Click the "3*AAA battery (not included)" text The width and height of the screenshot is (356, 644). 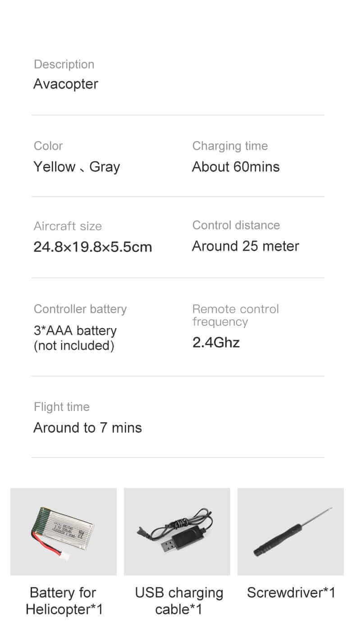click(75, 338)
